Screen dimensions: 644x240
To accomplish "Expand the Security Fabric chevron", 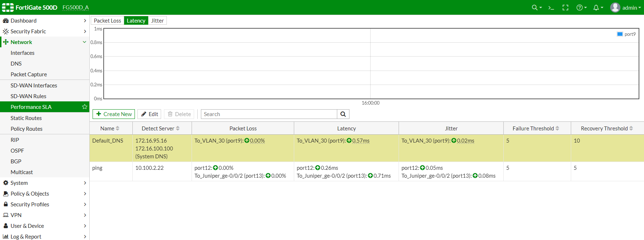I will (85, 32).
